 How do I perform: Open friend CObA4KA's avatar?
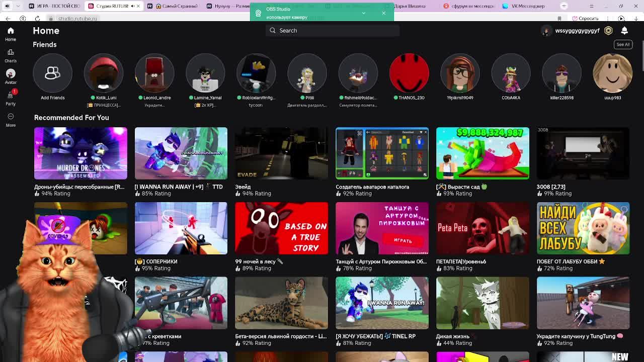click(511, 73)
